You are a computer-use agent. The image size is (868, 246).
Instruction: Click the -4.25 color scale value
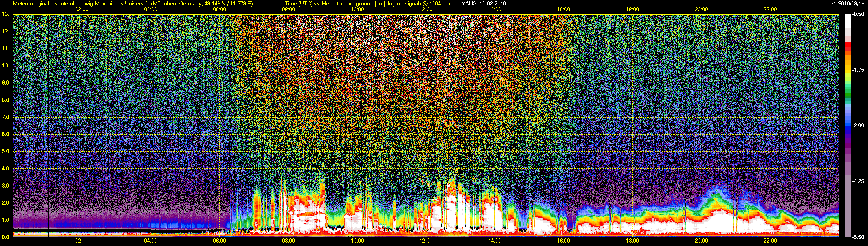858,181
